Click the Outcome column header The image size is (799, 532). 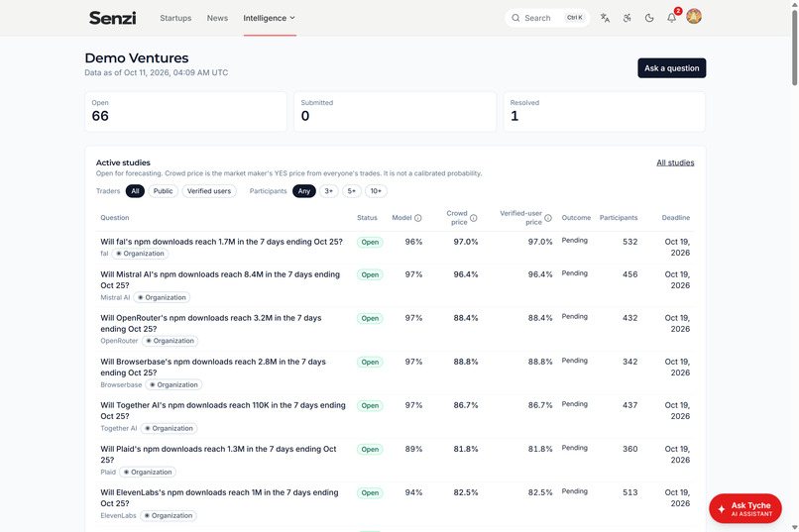click(576, 217)
